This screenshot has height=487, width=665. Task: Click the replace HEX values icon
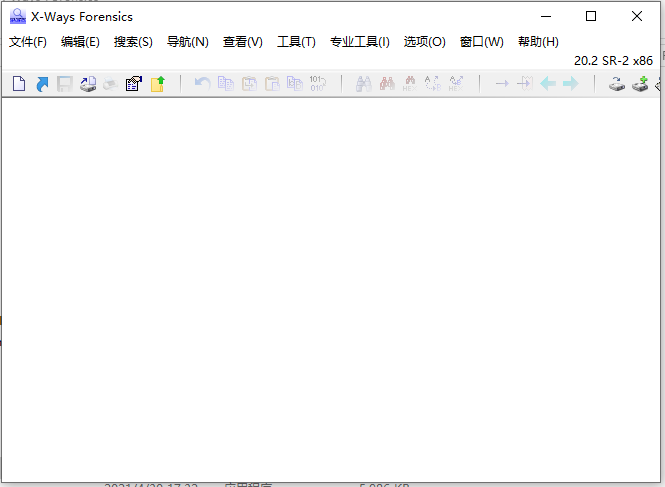(456, 84)
